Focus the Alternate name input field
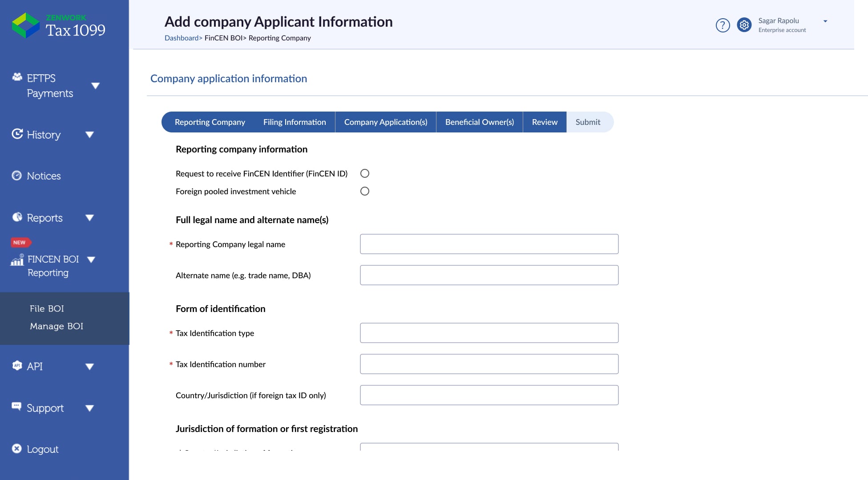The height and width of the screenshot is (480, 868). [489, 275]
